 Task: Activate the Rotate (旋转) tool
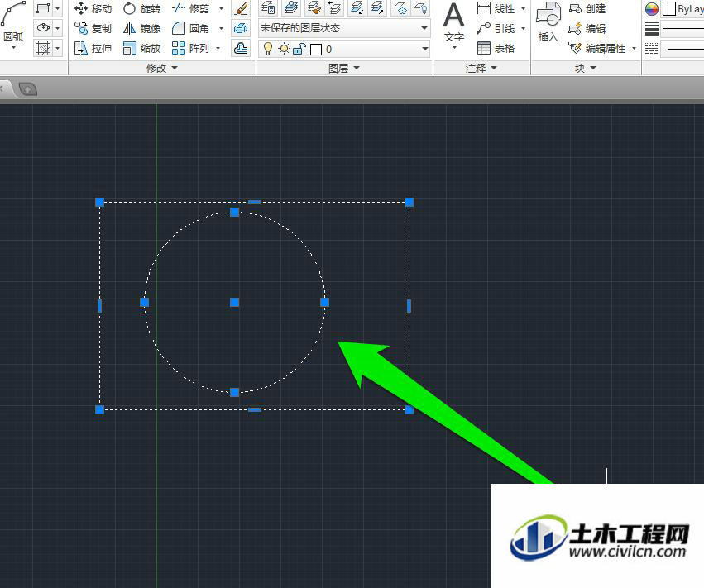(x=142, y=8)
